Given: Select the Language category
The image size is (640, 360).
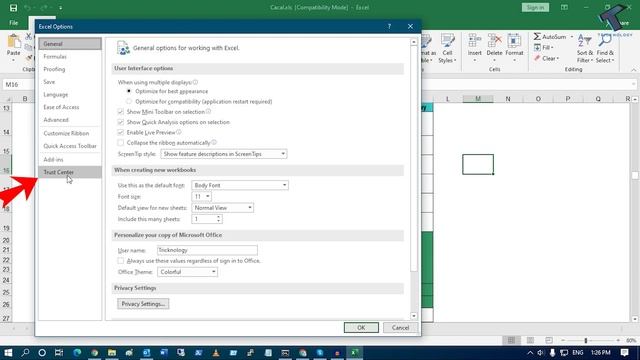Looking at the screenshot, I should pyautogui.click(x=70, y=94).
